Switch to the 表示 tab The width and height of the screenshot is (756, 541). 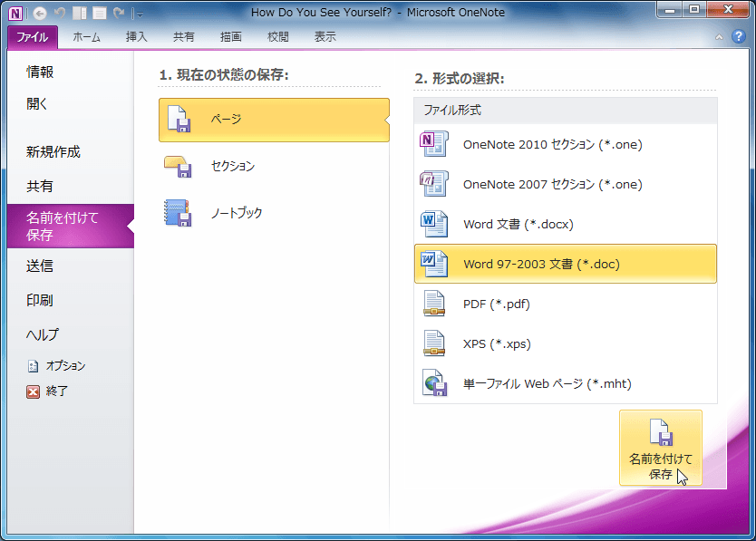click(325, 37)
